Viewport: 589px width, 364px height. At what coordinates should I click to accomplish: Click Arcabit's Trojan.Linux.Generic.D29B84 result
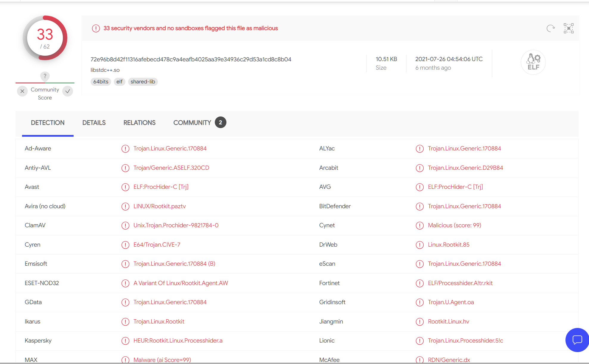(x=465, y=168)
